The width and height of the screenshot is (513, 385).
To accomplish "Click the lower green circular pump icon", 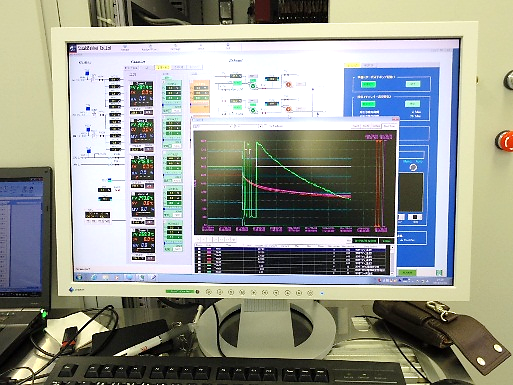I will tap(253, 110).
